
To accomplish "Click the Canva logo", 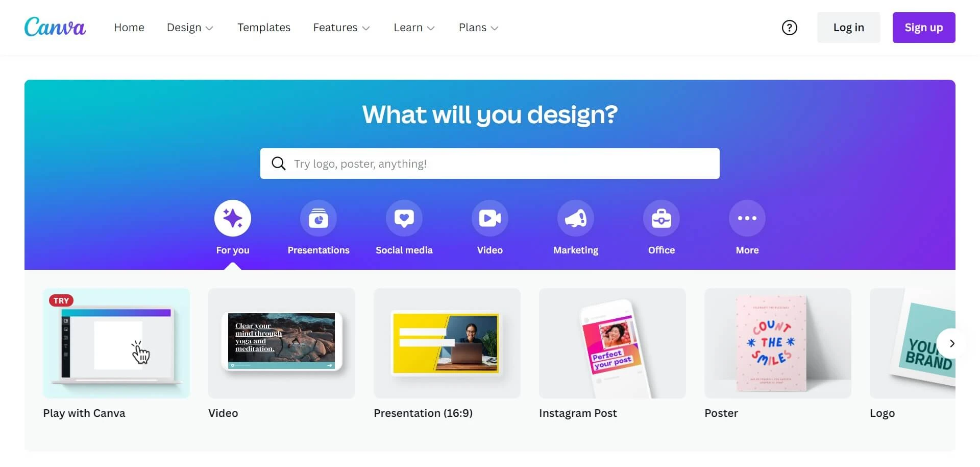I will point(55,27).
